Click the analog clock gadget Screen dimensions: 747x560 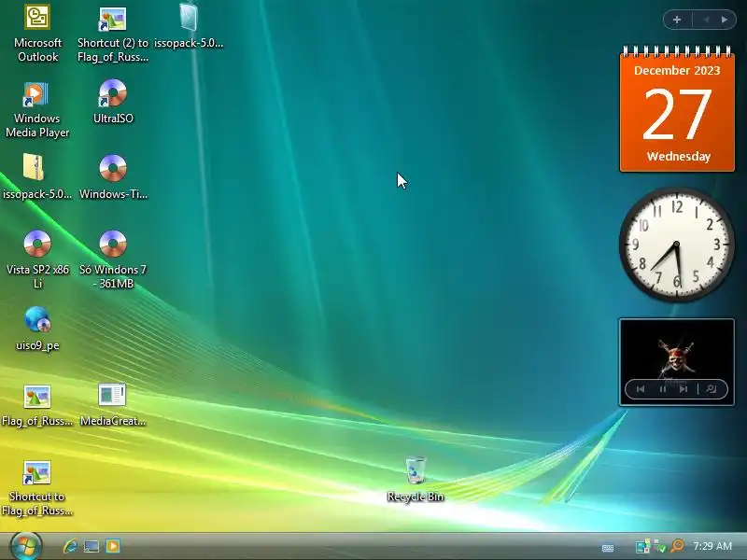tap(676, 245)
